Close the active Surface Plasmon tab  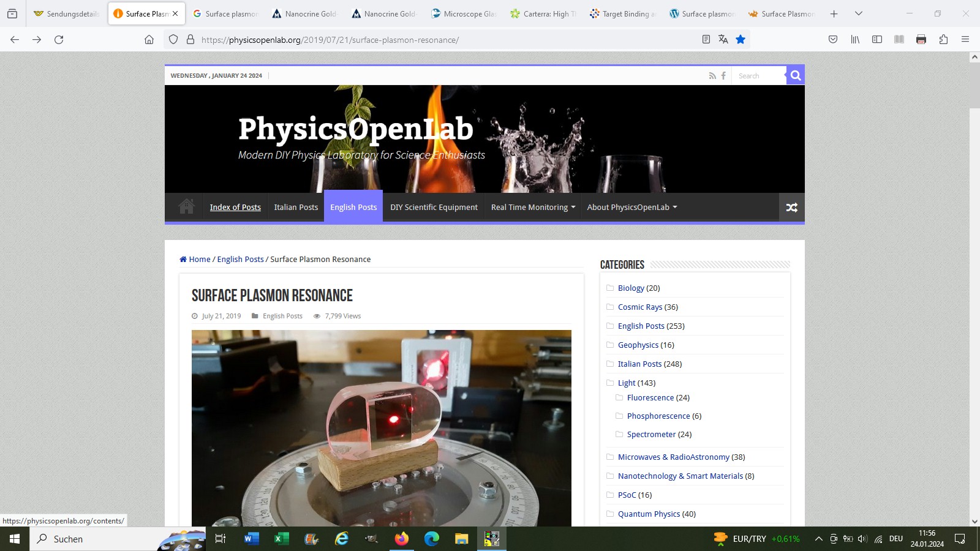tap(175, 13)
